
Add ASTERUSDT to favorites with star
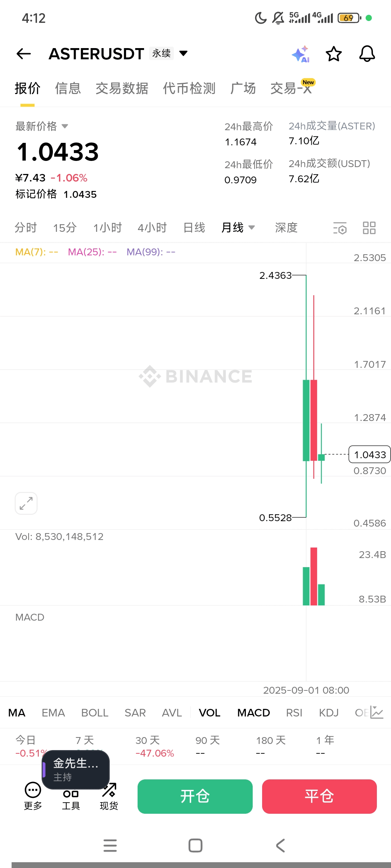333,54
